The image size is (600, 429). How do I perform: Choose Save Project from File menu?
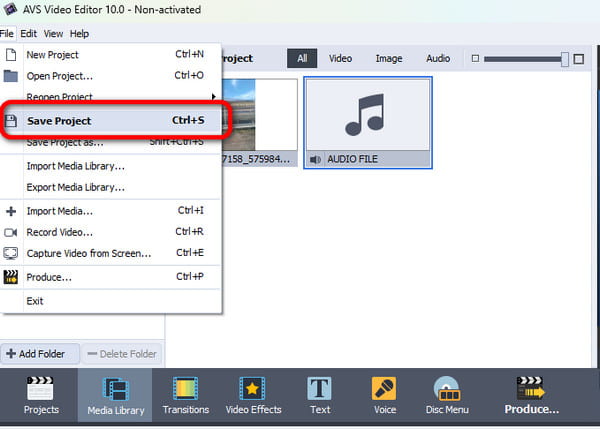[x=111, y=121]
